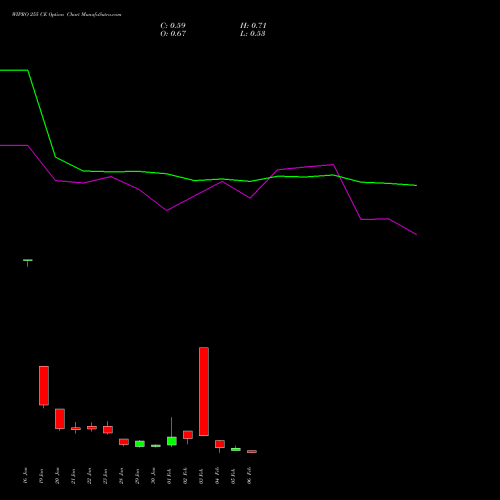The width and height of the screenshot is (500, 500).
Task: Click the 21 Jan date label
Action: (x=73, y=476)
